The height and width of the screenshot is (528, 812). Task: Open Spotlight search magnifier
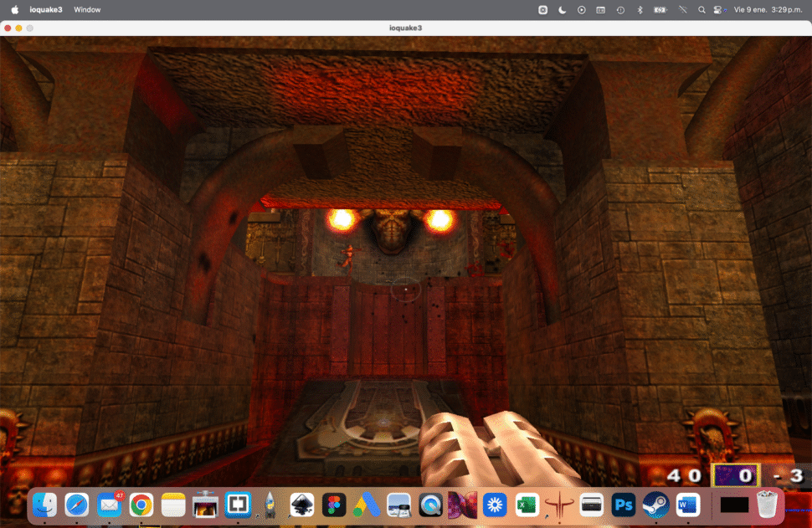(x=700, y=10)
